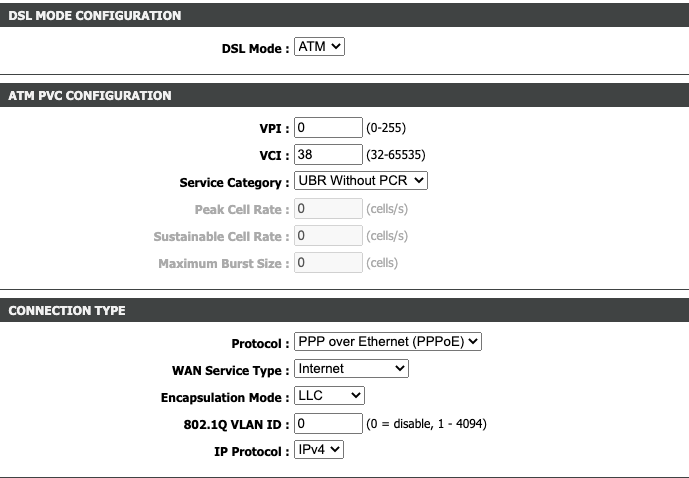Click the (0-255) range hint
This screenshot has height=478, width=689.
point(386,128)
